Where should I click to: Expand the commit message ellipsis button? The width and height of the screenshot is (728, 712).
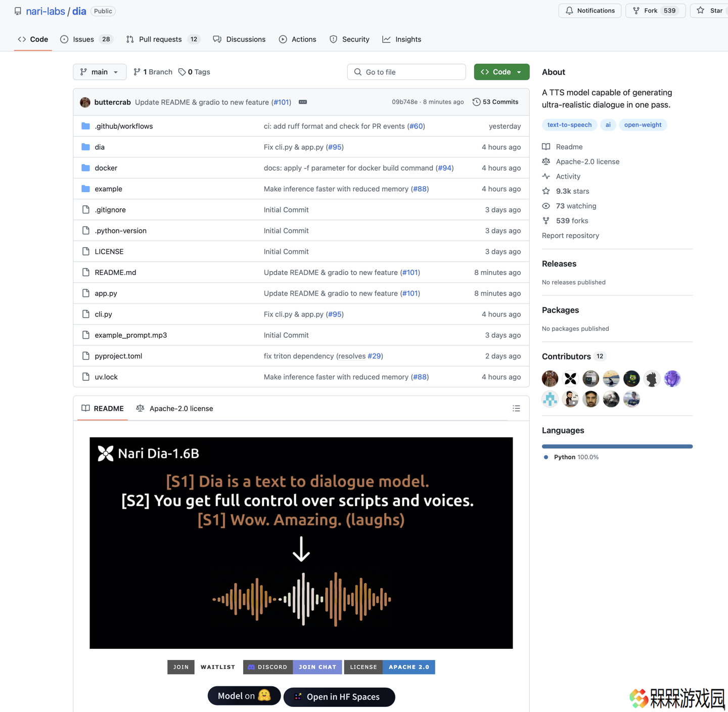click(x=303, y=102)
